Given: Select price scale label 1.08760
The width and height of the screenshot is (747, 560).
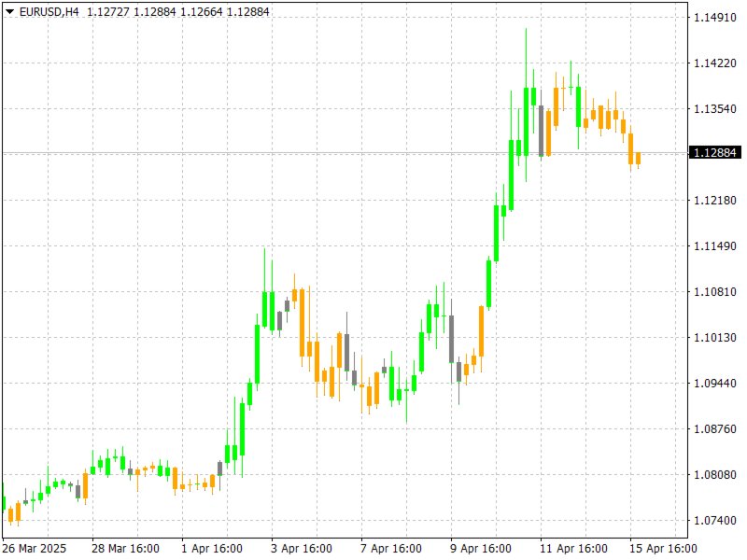Looking at the screenshot, I should pyautogui.click(x=715, y=429).
